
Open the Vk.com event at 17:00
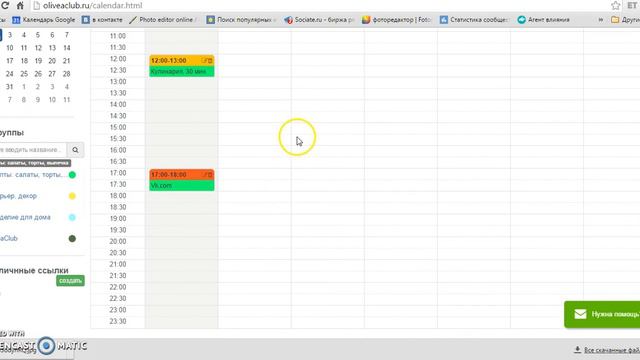coord(182,185)
